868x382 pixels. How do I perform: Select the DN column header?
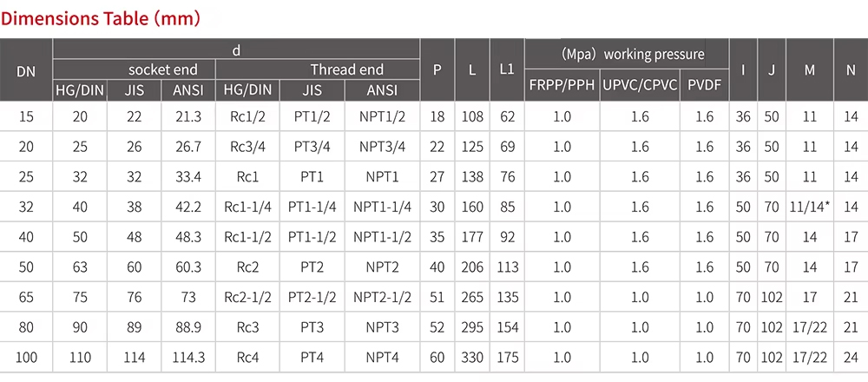[26, 70]
